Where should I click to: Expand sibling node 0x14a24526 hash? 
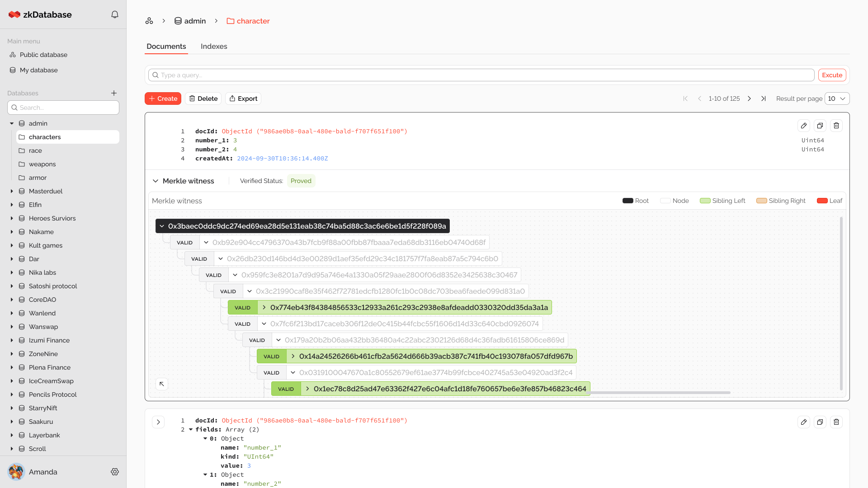coord(293,356)
